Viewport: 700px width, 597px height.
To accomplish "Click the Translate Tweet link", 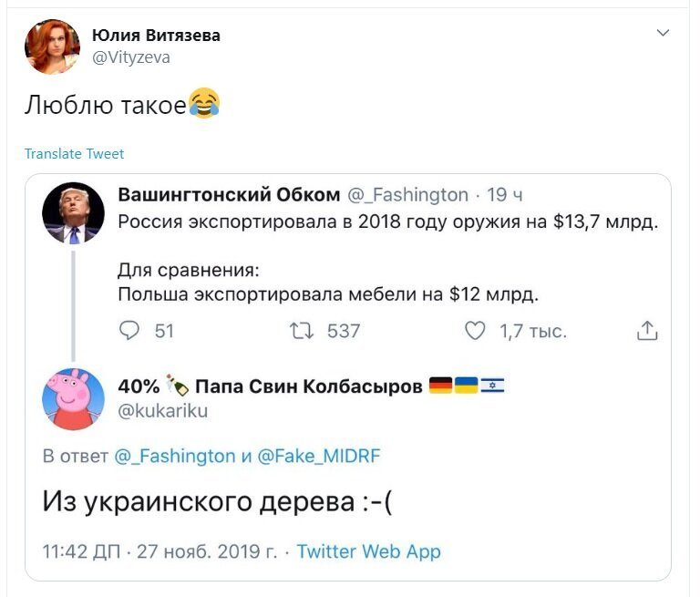I will [x=74, y=154].
